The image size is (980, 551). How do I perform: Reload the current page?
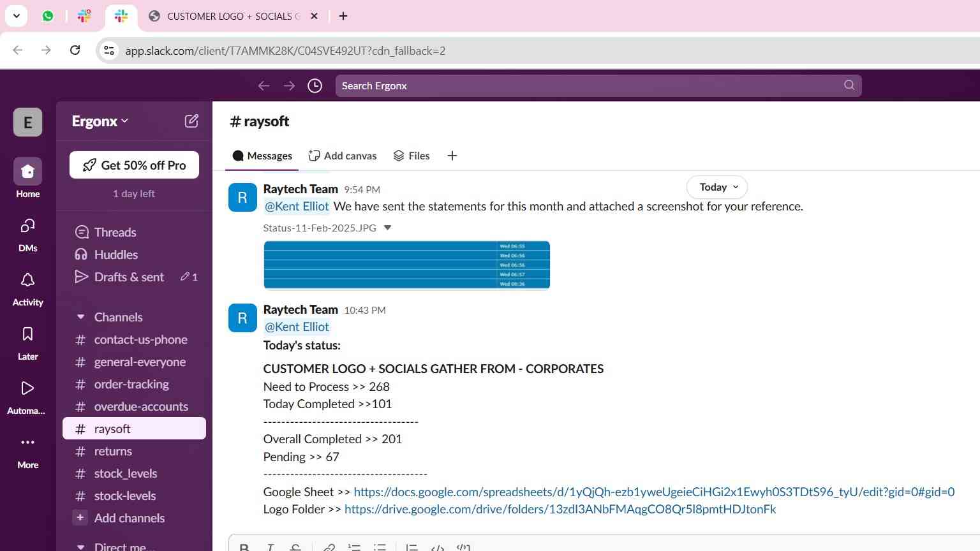point(75,50)
